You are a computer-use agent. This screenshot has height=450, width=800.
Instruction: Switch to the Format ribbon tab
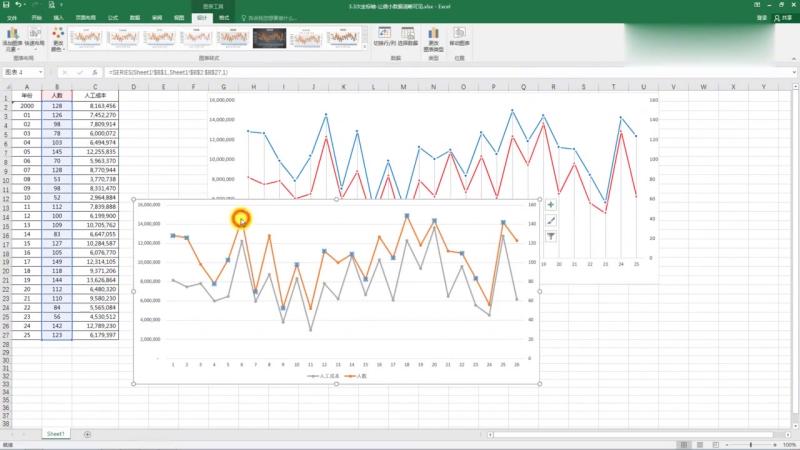point(224,18)
